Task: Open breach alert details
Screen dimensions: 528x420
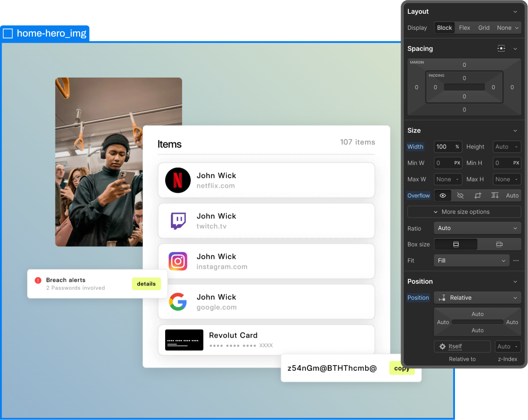Action: pos(146,284)
